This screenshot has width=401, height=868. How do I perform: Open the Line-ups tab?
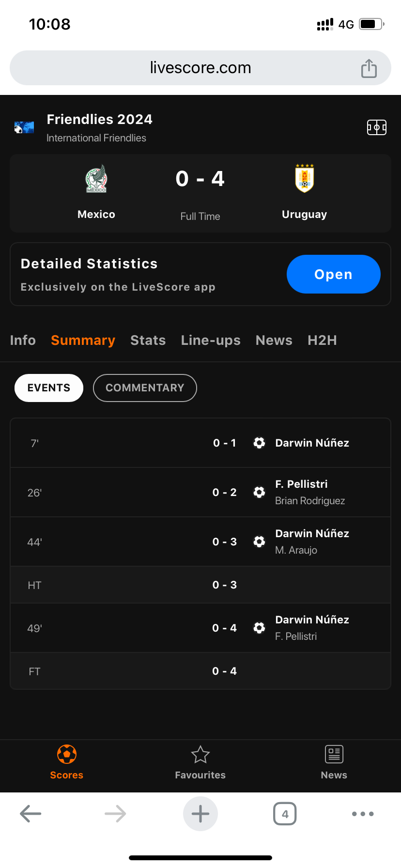point(211,341)
